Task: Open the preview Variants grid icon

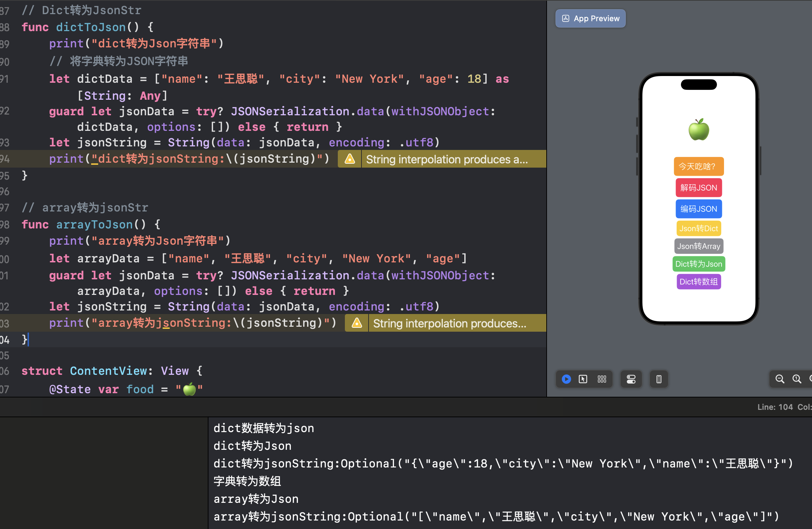Action: click(x=602, y=379)
